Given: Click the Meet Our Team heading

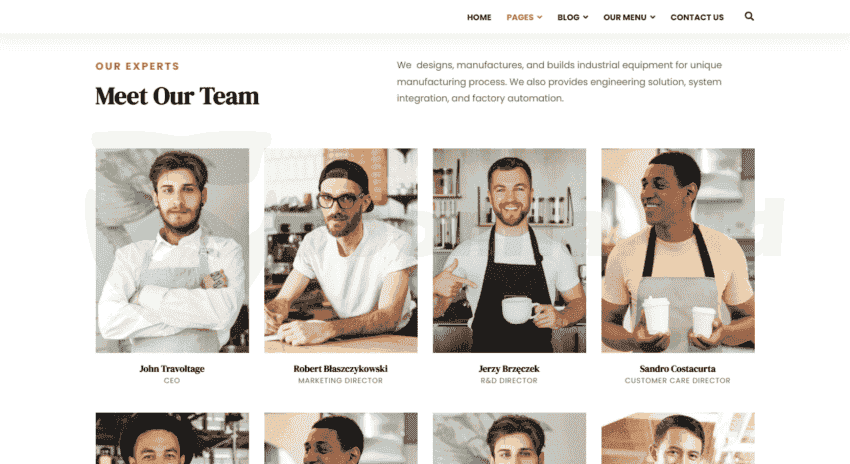Looking at the screenshot, I should 177,96.
